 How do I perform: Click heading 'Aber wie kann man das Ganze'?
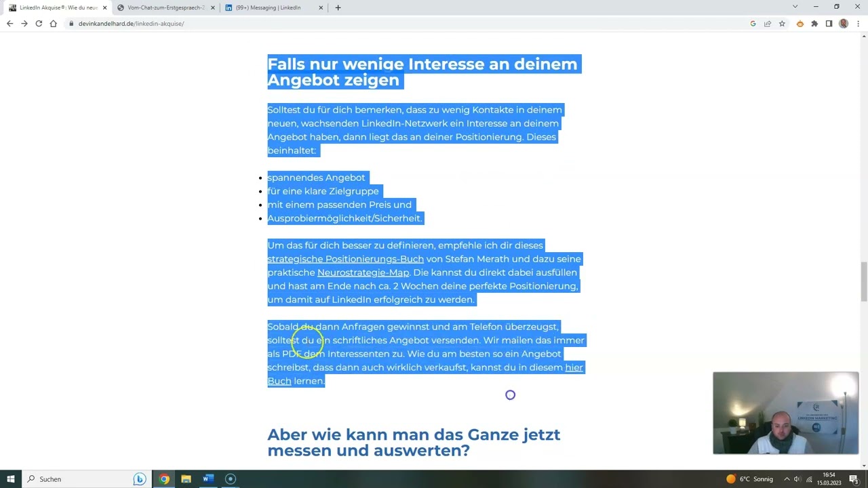[x=414, y=442]
